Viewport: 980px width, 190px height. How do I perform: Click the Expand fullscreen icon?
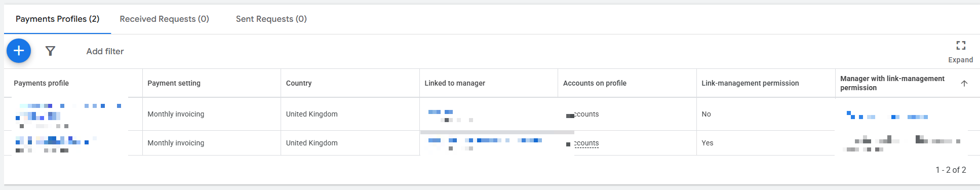pos(961,46)
